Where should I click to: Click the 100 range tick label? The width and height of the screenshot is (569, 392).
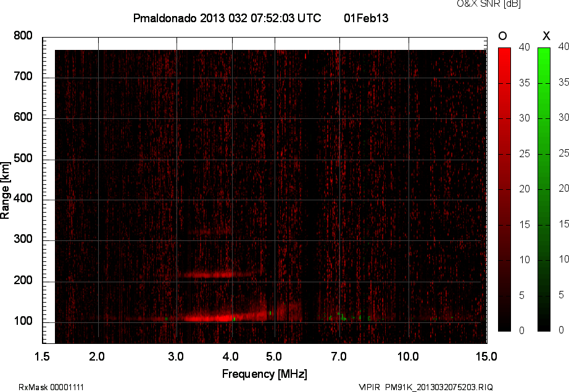coord(23,321)
